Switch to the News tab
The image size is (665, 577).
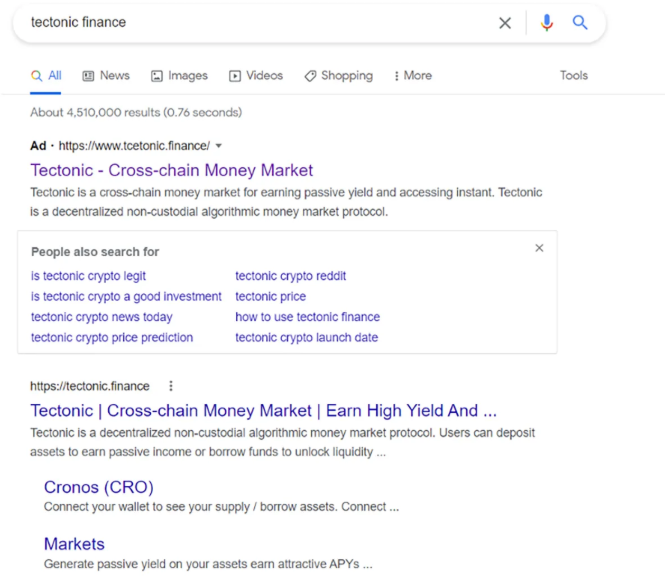(106, 76)
